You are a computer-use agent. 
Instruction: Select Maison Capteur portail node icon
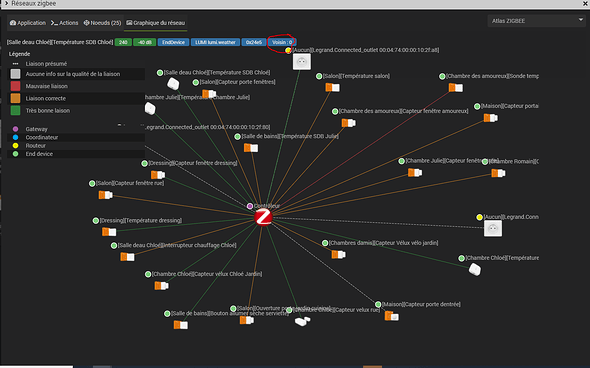490,118
